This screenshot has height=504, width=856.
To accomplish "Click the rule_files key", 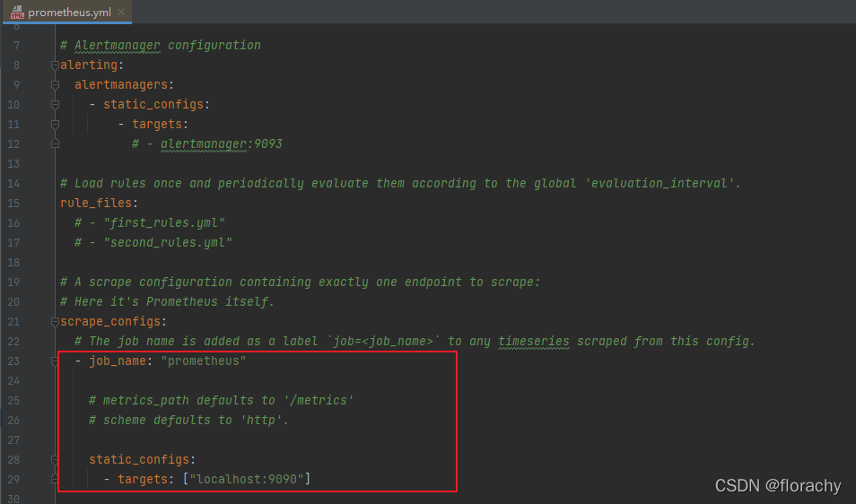I will point(96,203).
